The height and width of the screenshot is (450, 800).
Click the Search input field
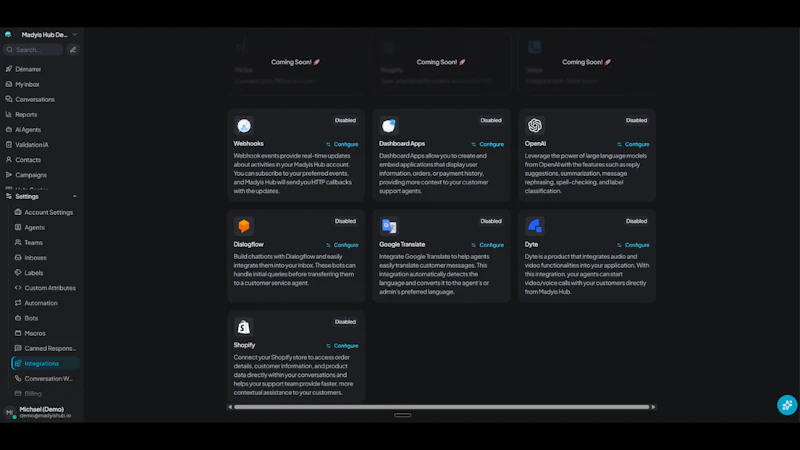34,50
